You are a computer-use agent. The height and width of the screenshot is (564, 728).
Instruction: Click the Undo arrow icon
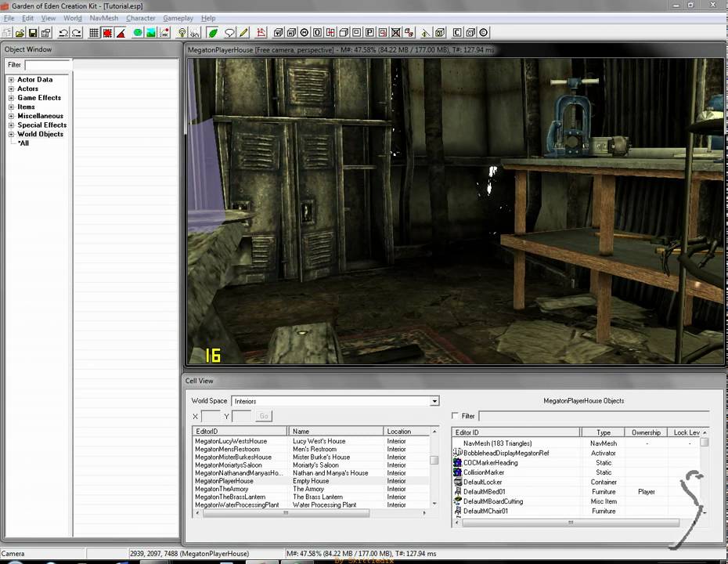[x=63, y=33]
